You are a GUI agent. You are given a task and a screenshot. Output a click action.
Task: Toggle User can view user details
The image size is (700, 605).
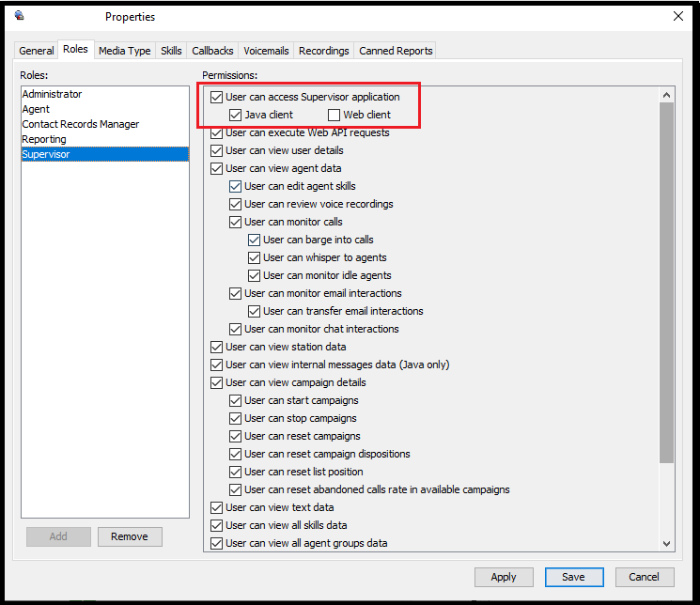pyautogui.click(x=216, y=150)
